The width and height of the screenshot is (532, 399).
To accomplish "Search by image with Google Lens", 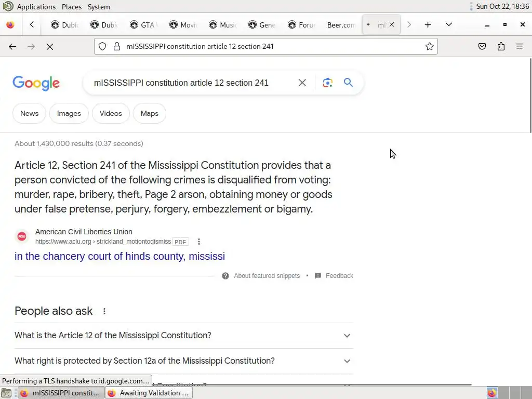I will pos(327,83).
